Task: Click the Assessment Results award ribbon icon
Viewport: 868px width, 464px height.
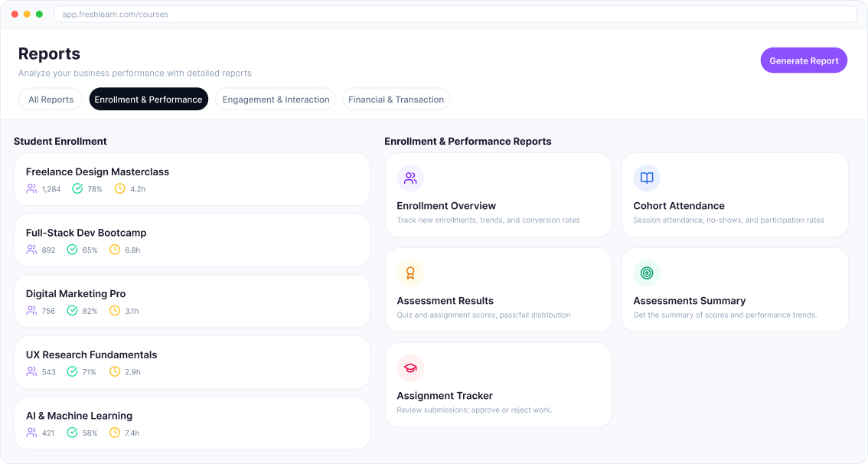Action: click(410, 273)
